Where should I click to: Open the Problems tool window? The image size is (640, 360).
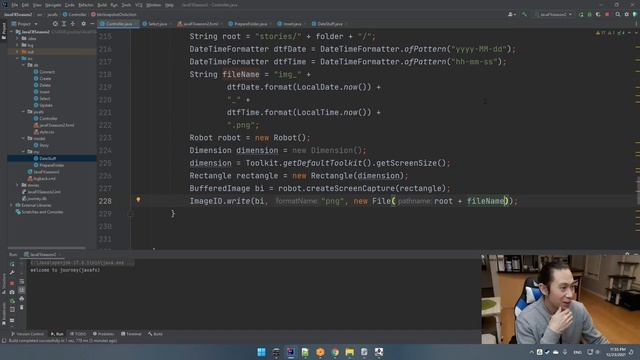(104, 334)
